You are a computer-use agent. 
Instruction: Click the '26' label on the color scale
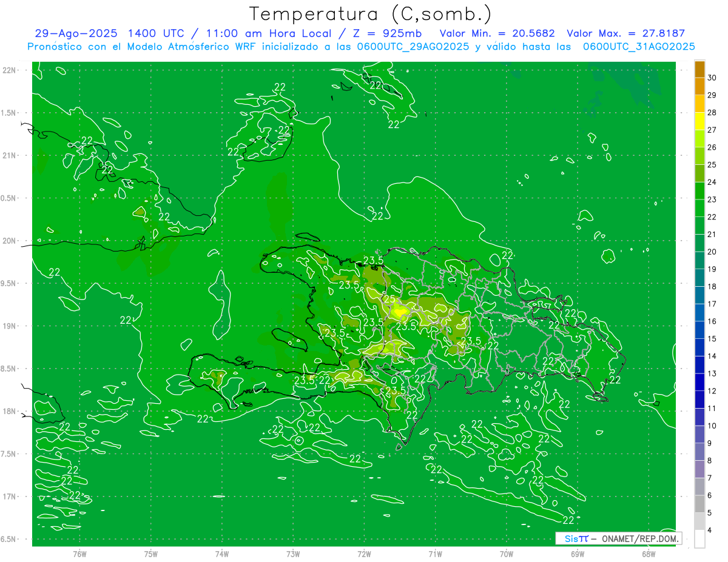tap(712, 147)
